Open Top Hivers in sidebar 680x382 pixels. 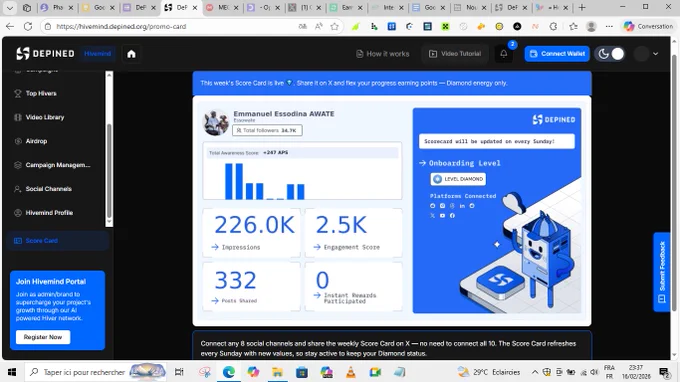[x=41, y=93]
